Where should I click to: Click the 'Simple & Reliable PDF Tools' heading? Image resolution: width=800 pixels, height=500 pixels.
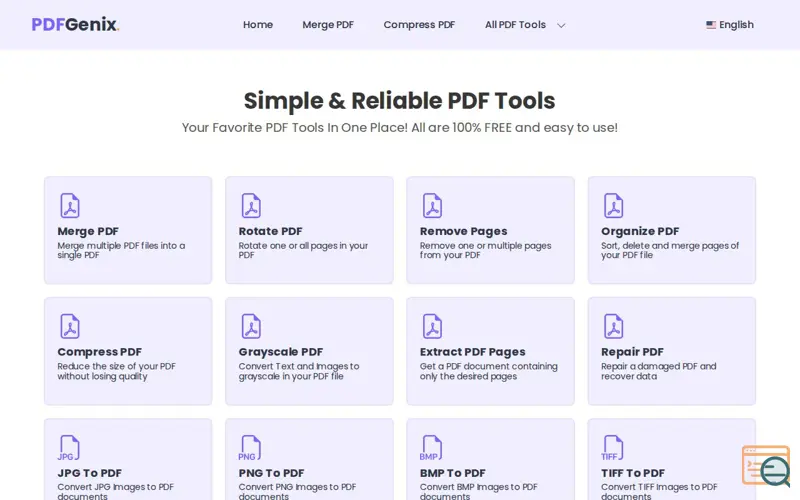[399, 101]
